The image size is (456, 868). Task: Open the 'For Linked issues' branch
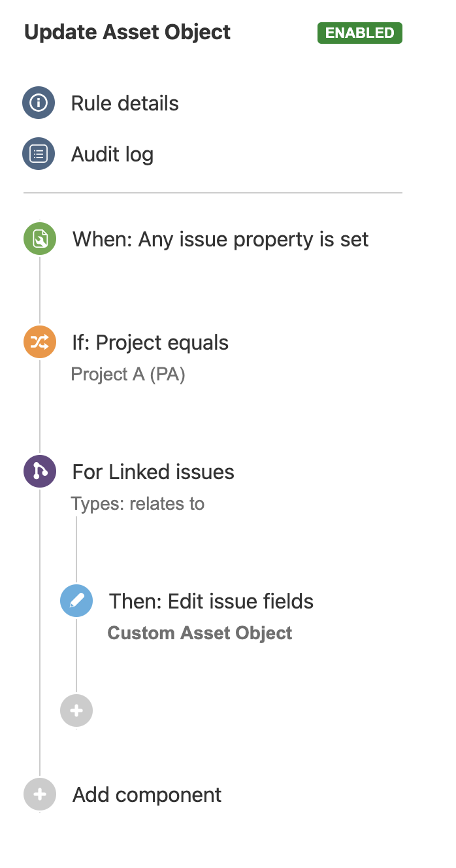153,472
